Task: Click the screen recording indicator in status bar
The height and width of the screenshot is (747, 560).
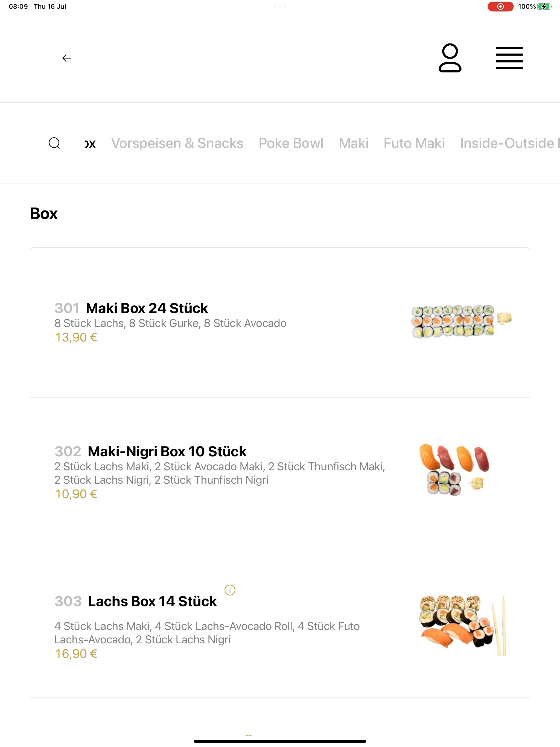Action: click(x=501, y=6)
